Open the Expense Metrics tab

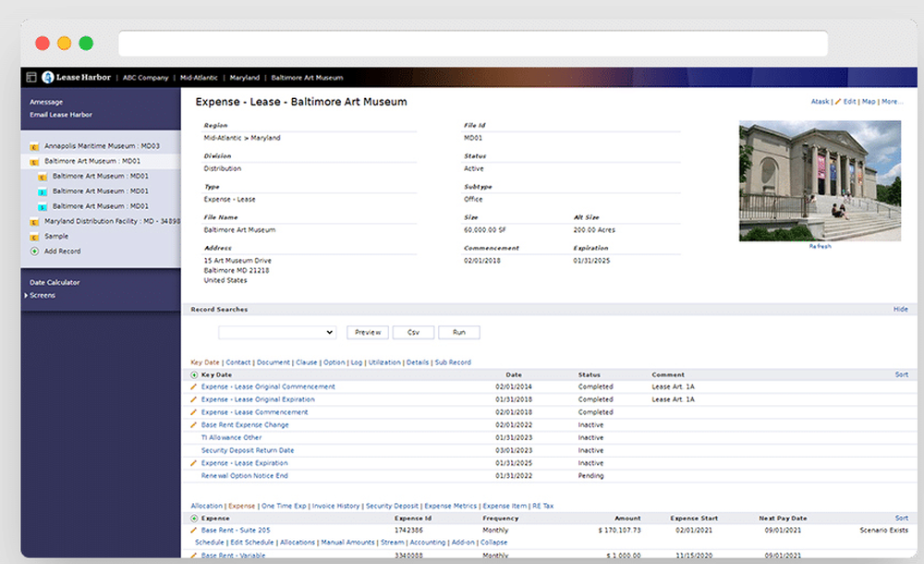pyautogui.click(x=451, y=506)
